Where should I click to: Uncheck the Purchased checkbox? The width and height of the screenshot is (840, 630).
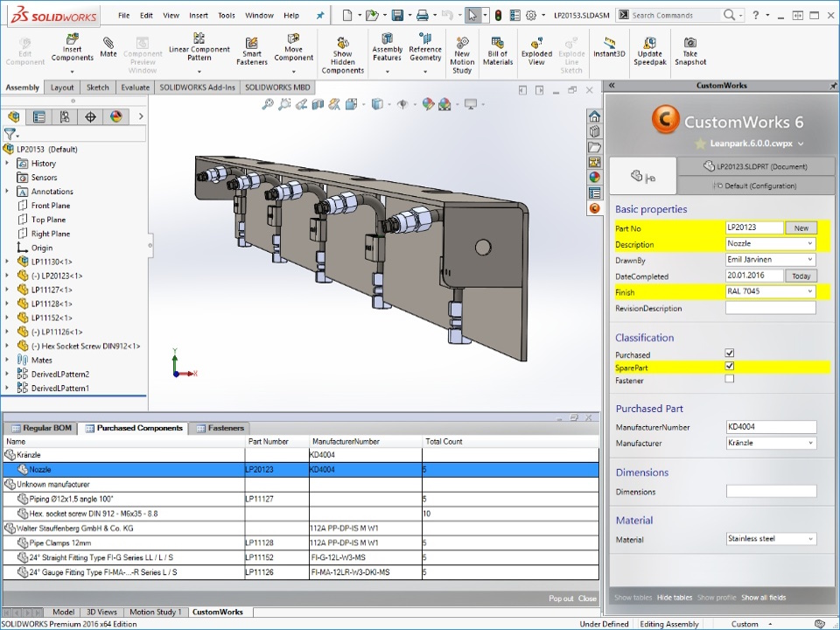click(x=729, y=353)
